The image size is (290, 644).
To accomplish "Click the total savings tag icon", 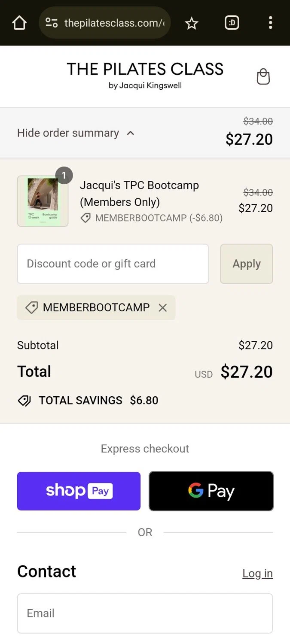I will (24, 401).
